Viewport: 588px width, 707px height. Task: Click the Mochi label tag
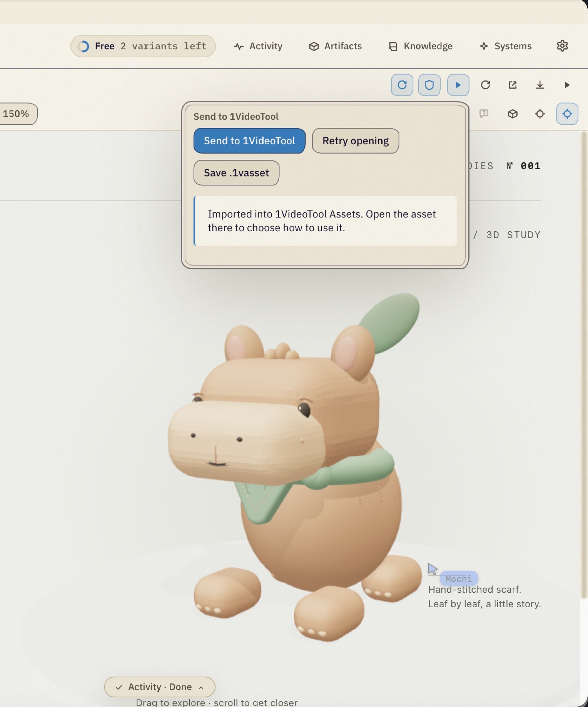[x=459, y=579]
